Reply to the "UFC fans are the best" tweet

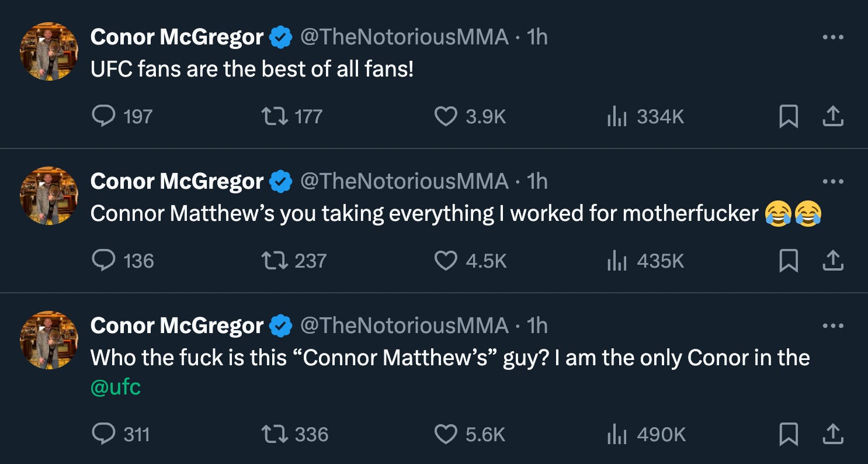tap(104, 117)
